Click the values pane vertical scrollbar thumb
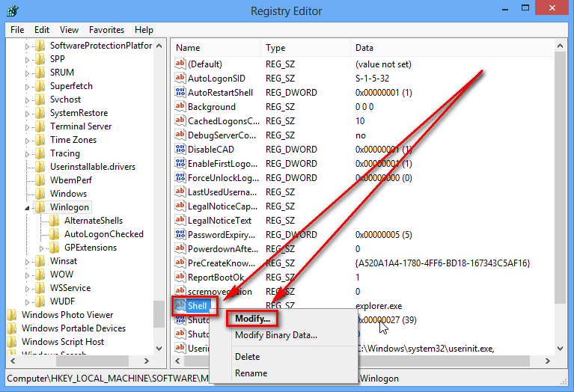The width and height of the screenshot is (574, 392). [560, 177]
